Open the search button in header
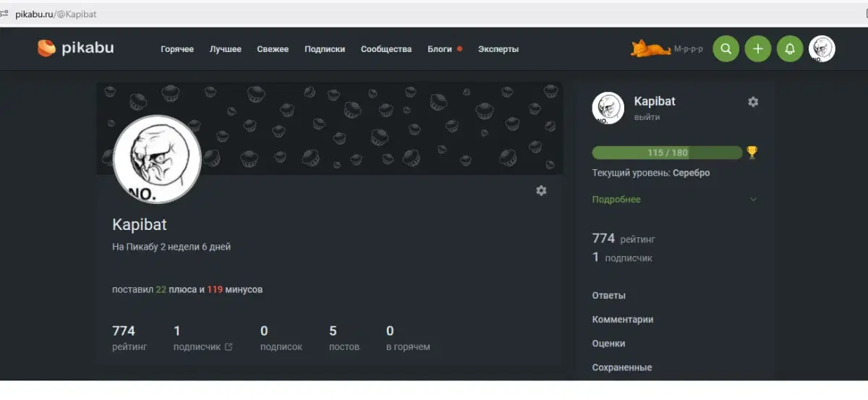Viewport: 868px width, 400px height. (726, 48)
